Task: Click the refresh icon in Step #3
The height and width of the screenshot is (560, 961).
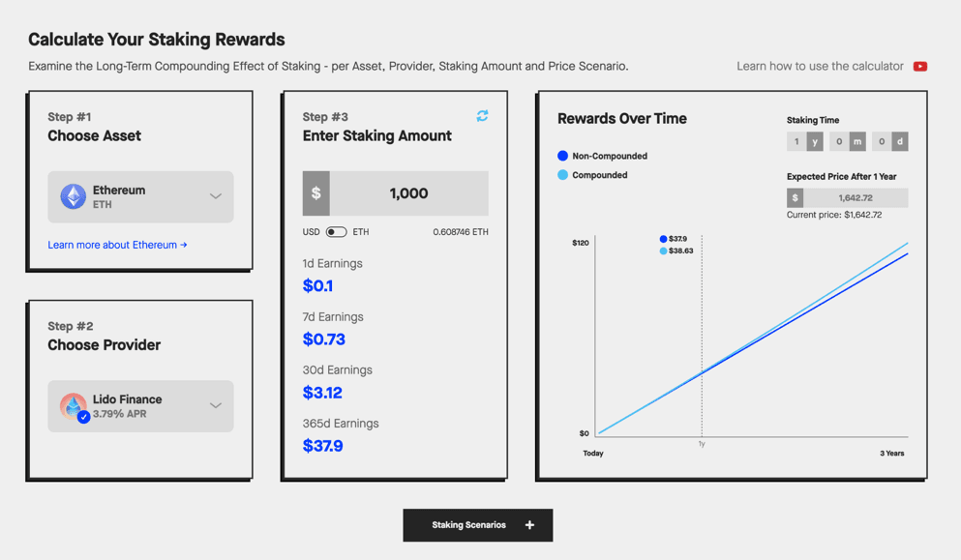Action: (482, 116)
